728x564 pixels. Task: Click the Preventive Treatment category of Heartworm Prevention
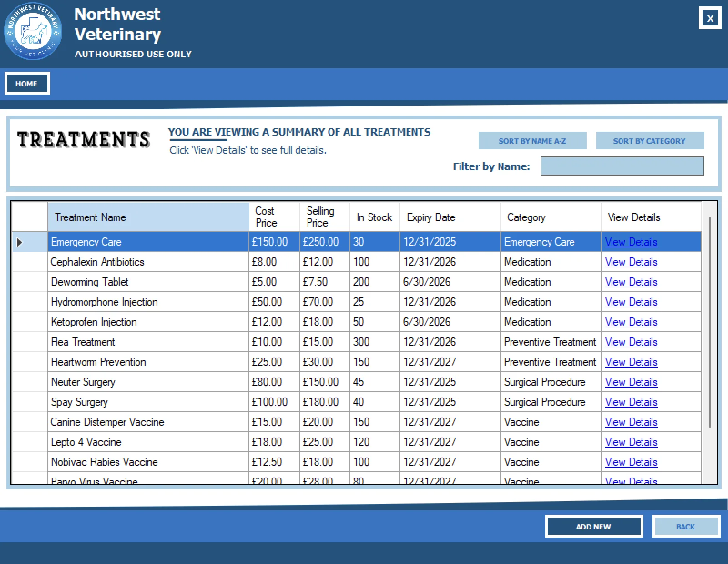[551, 362]
